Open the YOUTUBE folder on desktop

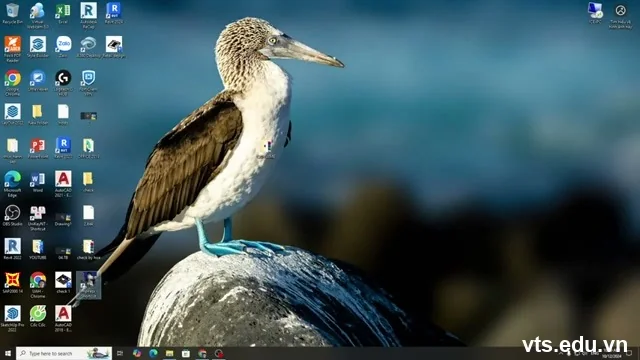38,249
